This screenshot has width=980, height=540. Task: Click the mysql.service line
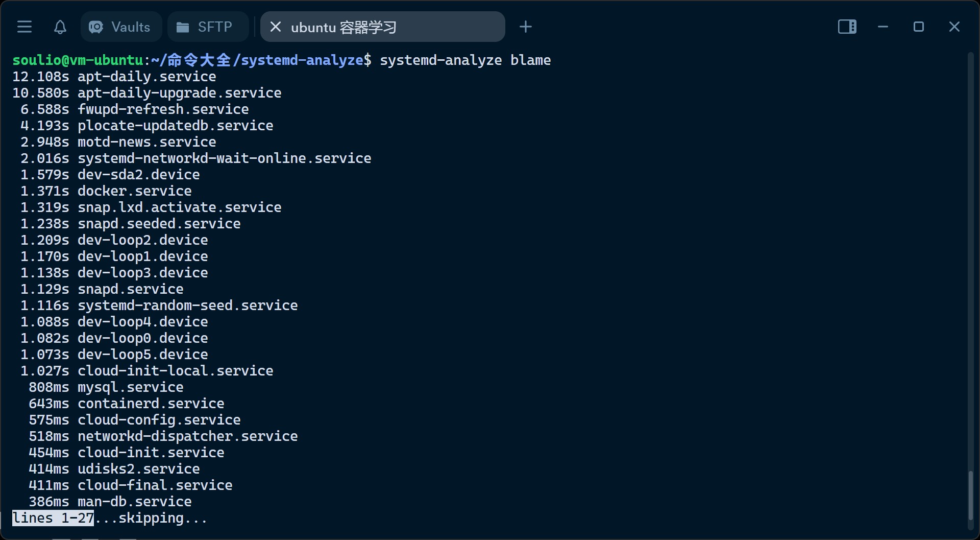click(106, 387)
